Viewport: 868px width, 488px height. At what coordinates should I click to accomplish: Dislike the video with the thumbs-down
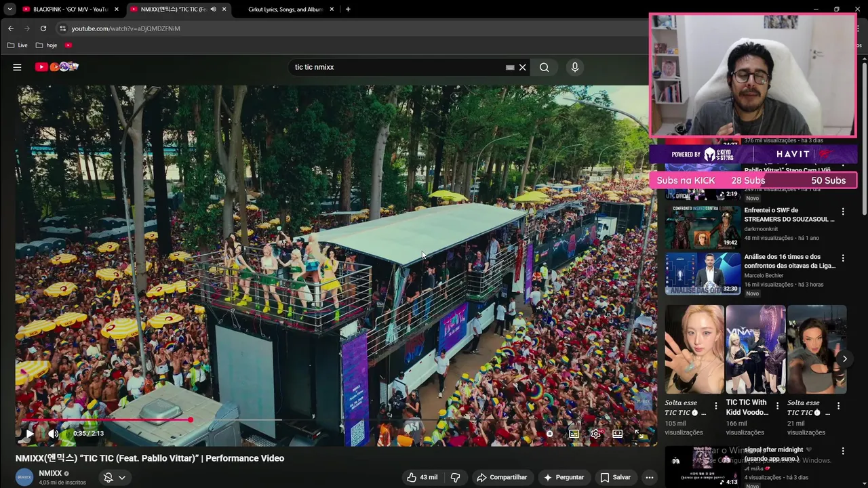click(x=455, y=477)
